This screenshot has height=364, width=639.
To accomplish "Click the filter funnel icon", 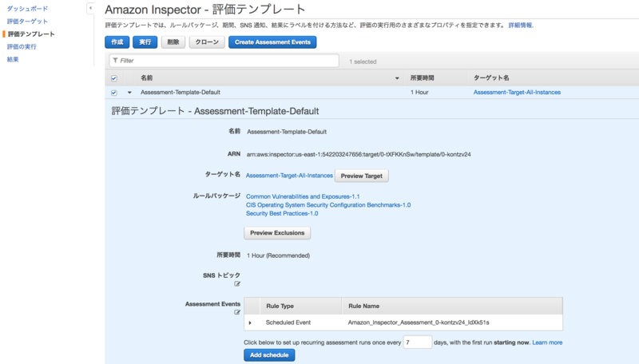I will [115, 60].
